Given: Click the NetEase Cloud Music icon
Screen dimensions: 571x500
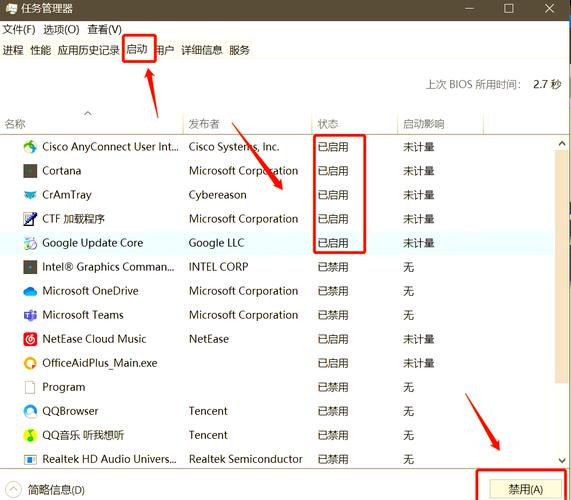Looking at the screenshot, I should (x=30, y=339).
